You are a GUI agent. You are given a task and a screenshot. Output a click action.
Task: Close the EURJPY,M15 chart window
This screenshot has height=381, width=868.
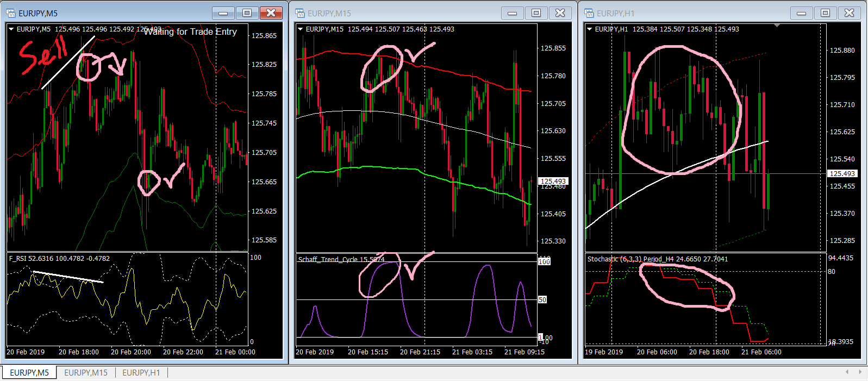(560, 13)
